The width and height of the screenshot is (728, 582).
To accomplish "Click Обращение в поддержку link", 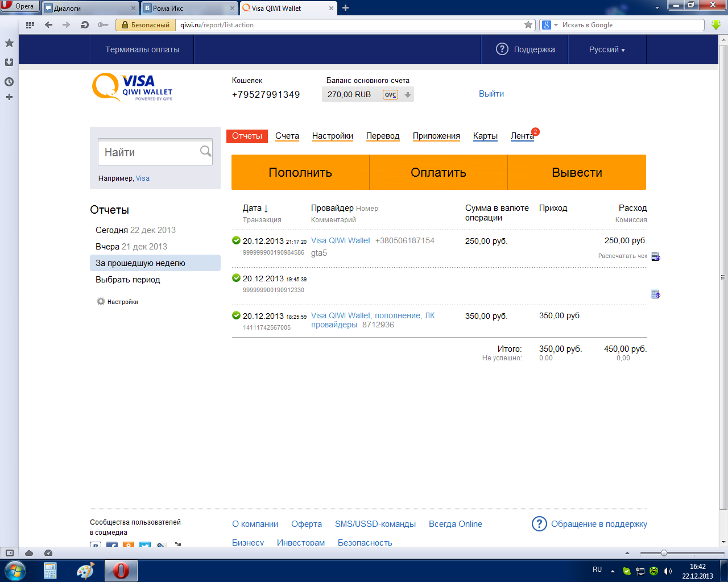I will pyautogui.click(x=589, y=524).
